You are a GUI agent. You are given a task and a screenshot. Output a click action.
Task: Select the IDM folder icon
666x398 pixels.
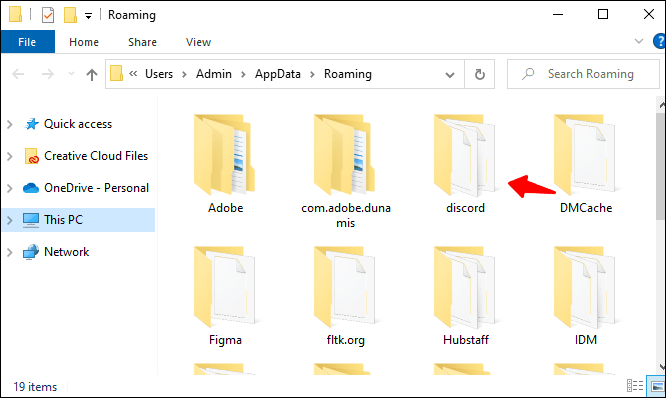(585, 287)
